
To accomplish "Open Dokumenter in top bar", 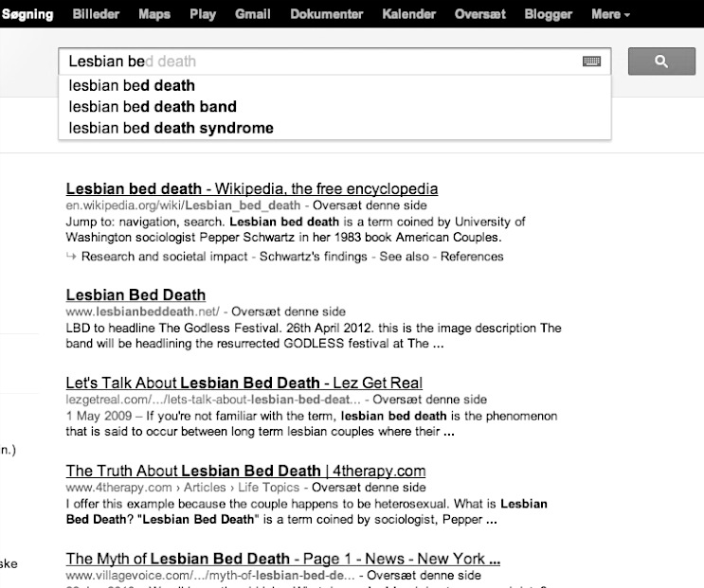I will click(326, 14).
